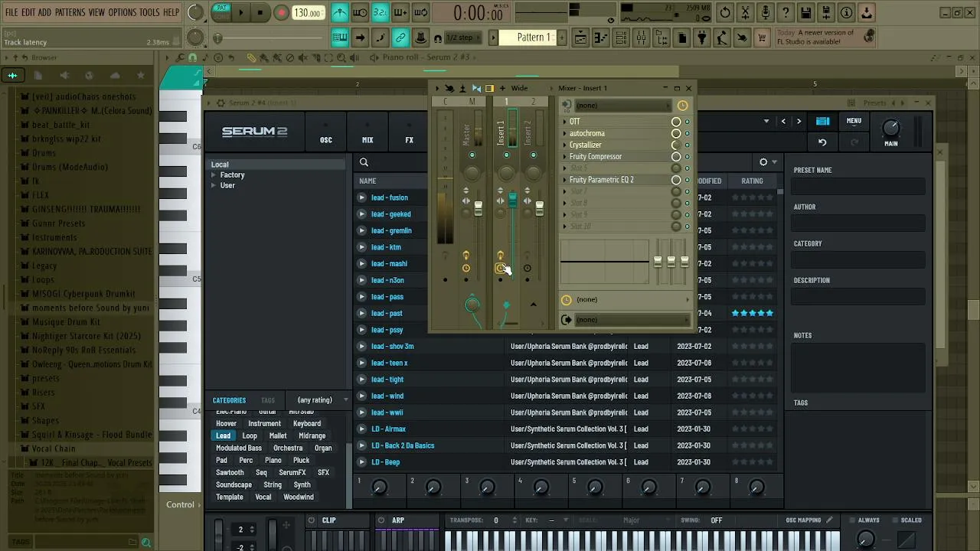Preview the lead - gremlin preset
This screenshot has height=551, width=980.
(x=362, y=230)
